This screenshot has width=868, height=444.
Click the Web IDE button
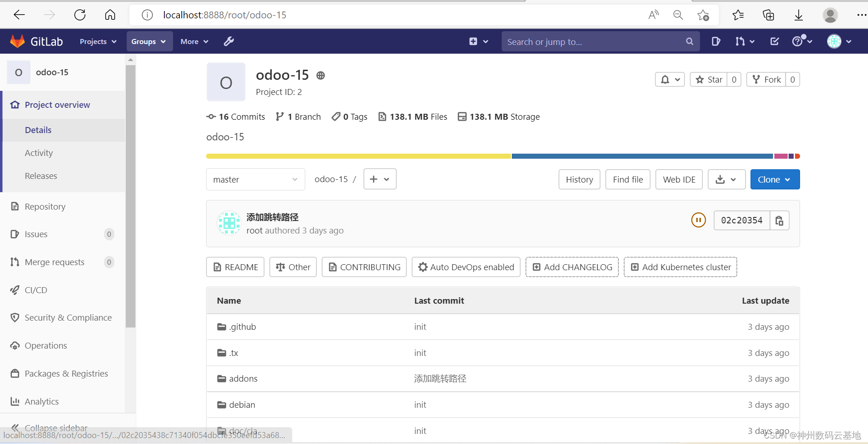tap(679, 179)
